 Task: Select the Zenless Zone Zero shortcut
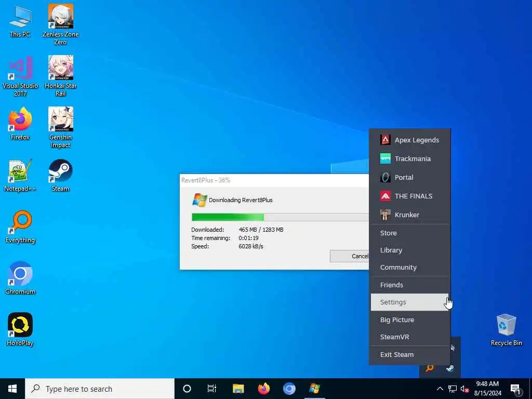[60, 24]
